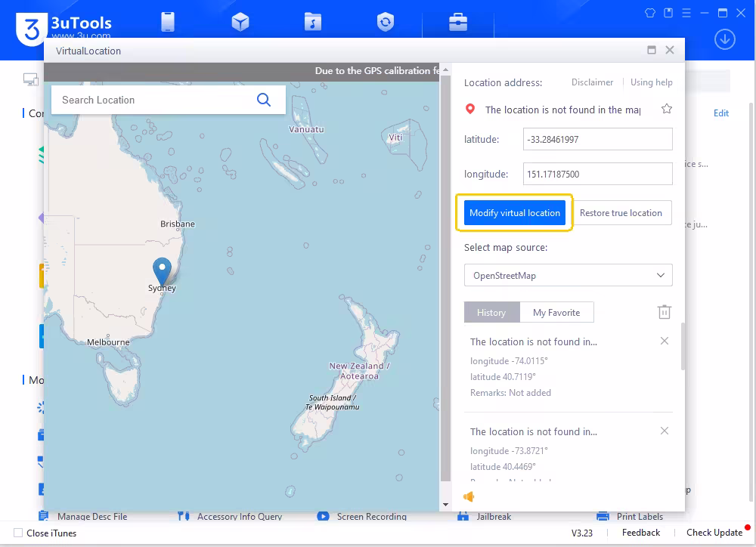The height and width of the screenshot is (547, 756).
Task: Open the ringtones and wallpapers music icon
Action: click(313, 22)
